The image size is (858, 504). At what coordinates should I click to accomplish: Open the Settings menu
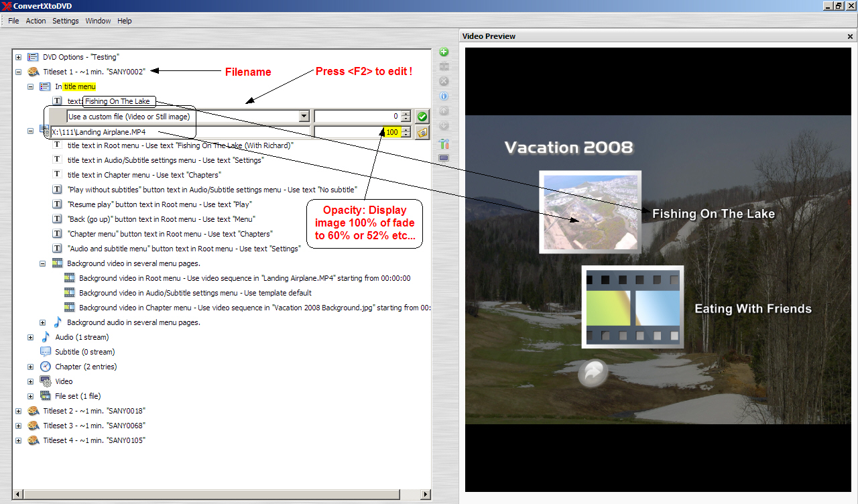(66, 21)
